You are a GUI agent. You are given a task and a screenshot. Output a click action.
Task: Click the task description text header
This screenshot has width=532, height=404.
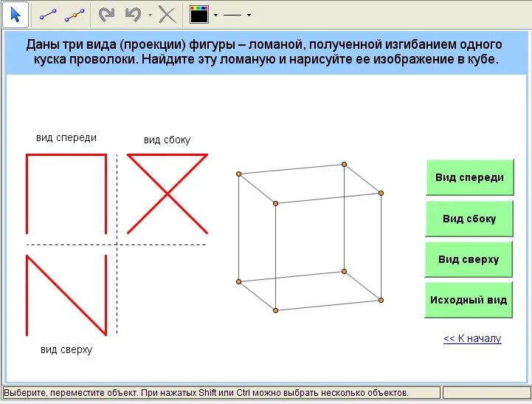coord(264,52)
